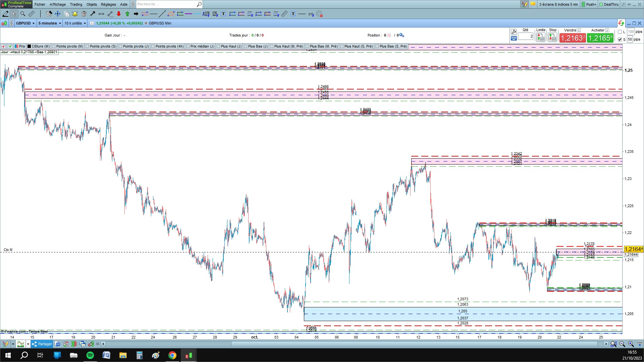Viewport: 644px width, 362px height.
Task: Uncheck the S stop pips checkbox
Action: (620, 40)
